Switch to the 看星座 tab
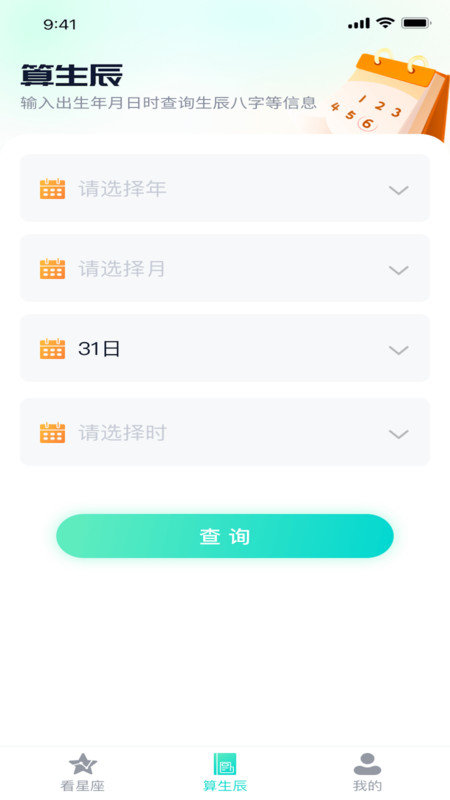Image resolution: width=450 pixels, height=800 pixels. coord(83,772)
